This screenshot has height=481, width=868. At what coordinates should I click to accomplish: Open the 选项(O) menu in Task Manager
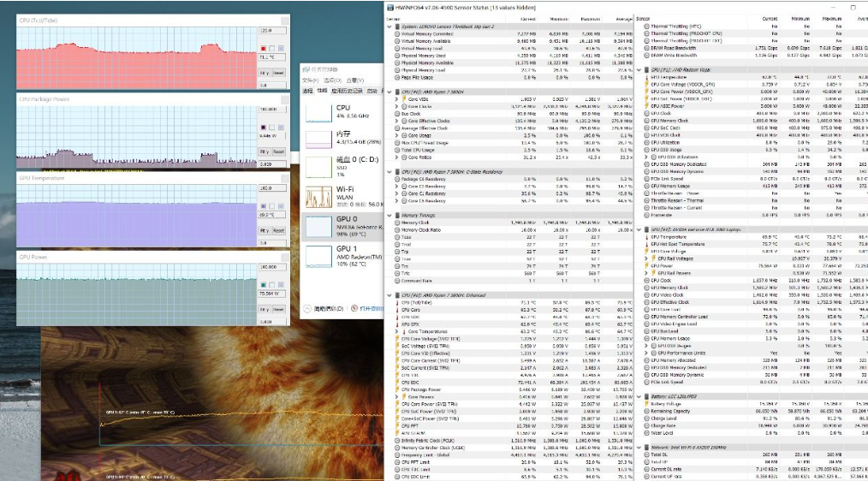tap(331, 80)
